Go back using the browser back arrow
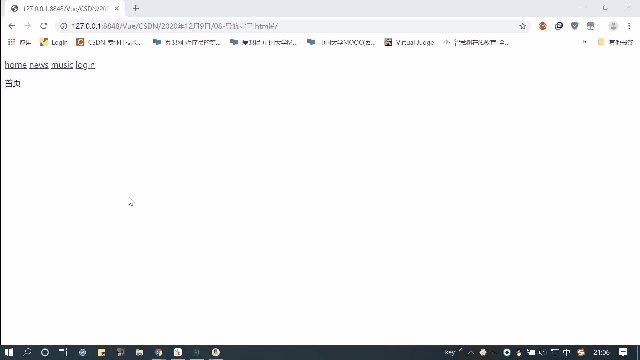Viewport: 640px width, 360px height. pos(11,26)
